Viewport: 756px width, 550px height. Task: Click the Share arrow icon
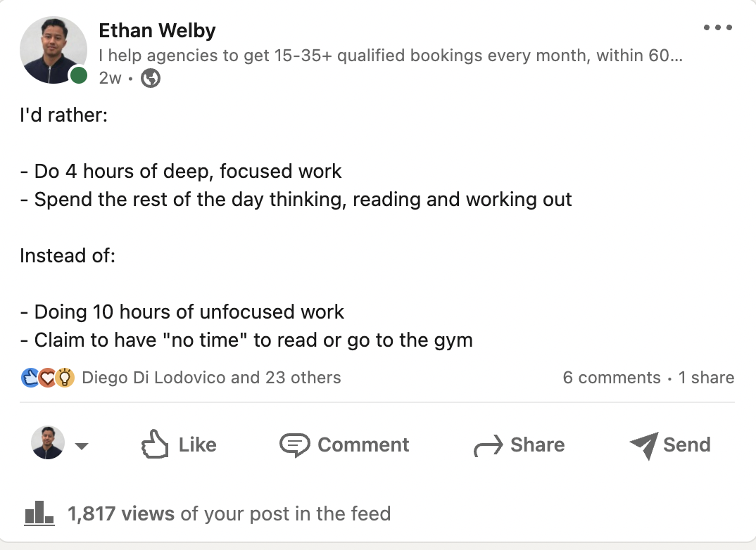coord(488,446)
